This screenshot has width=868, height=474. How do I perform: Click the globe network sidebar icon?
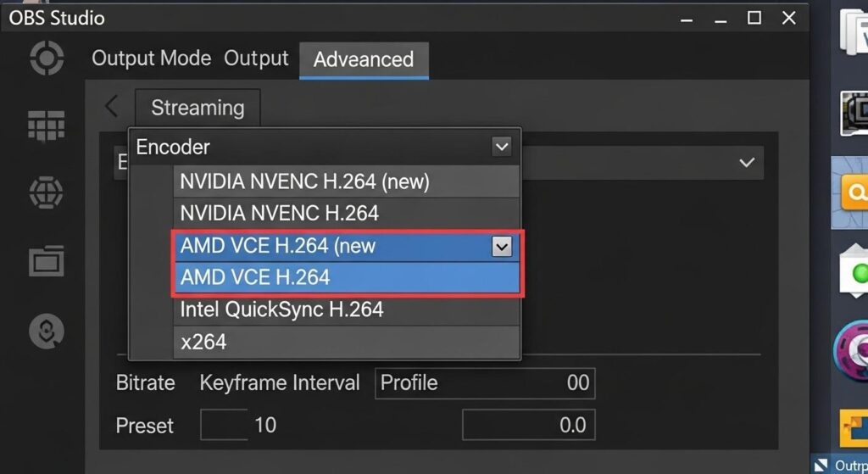[x=46, y=192]
